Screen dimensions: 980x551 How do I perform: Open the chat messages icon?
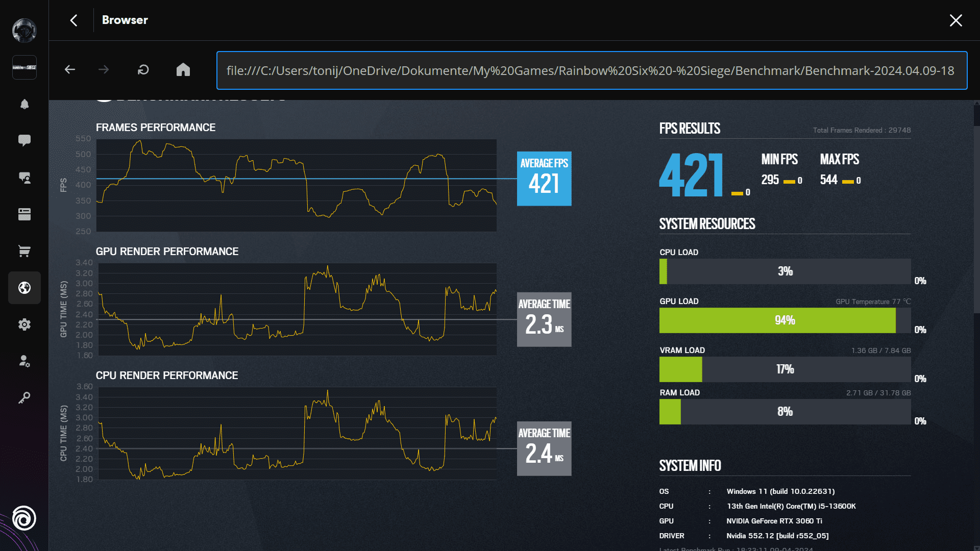tap(24, 141)
